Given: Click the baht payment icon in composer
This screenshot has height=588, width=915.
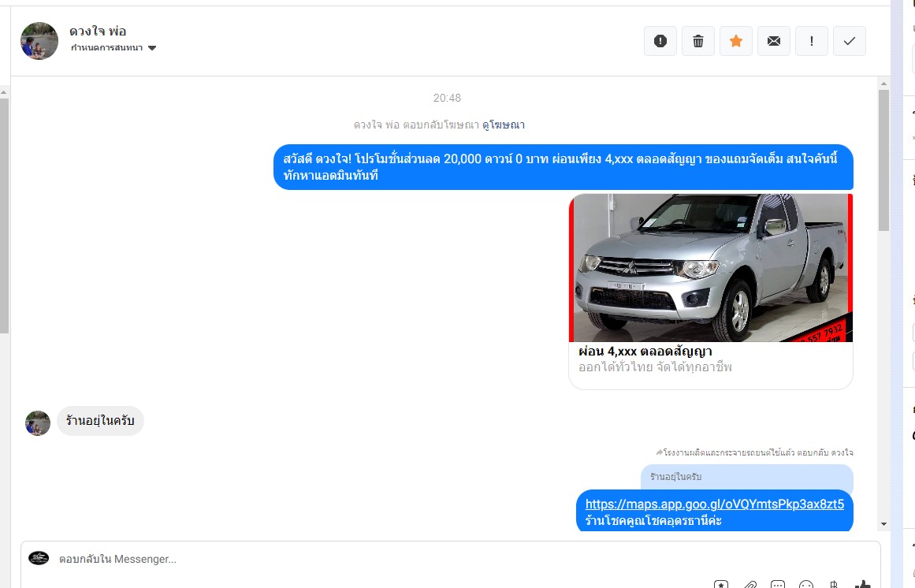Looking at the screenshot, I should [834, 584].
